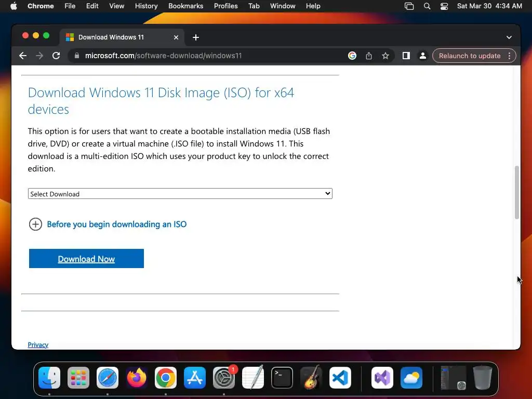Launch Firefox from the Dock

137,378
